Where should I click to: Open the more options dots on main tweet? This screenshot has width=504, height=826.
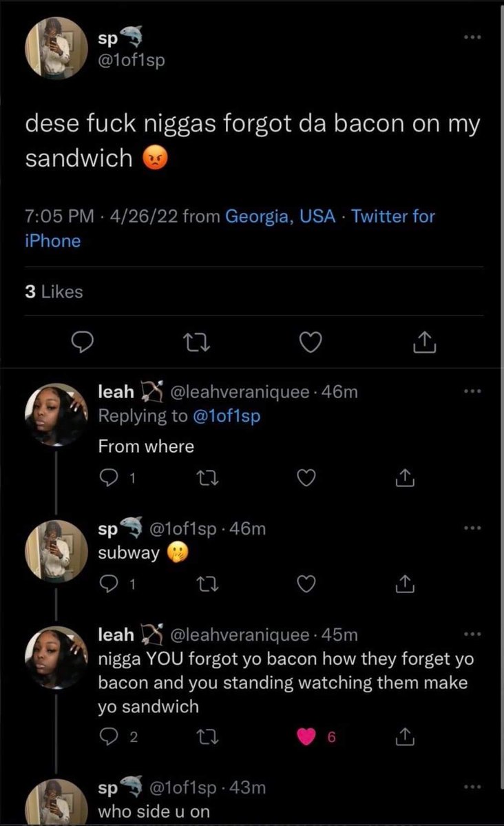click(472, 37)
